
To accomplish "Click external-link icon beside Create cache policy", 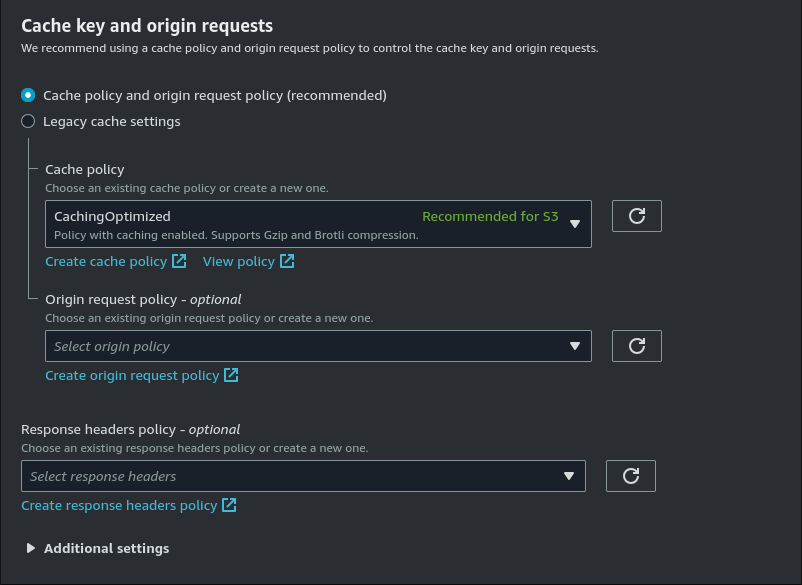I will click(x=179, y=261).
